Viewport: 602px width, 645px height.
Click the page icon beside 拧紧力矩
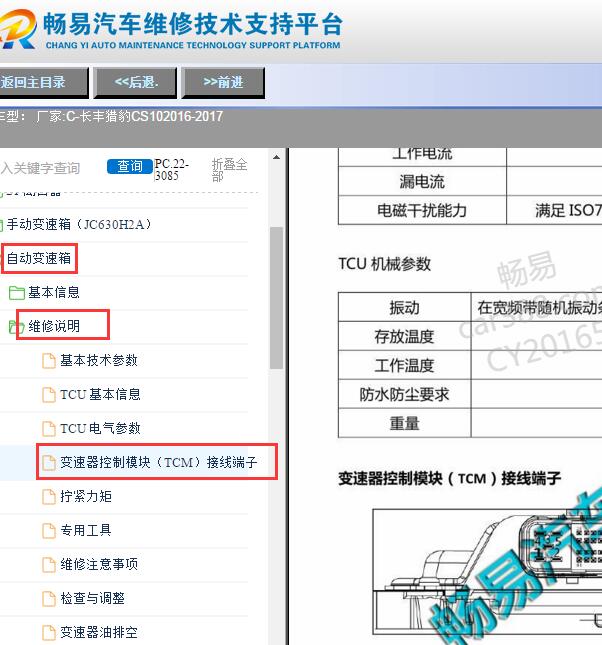coord(49,497)
